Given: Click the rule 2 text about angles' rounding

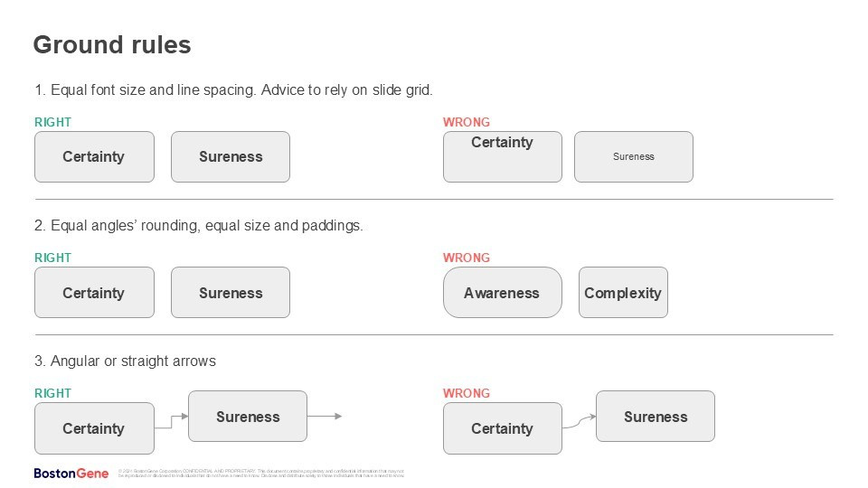Looking at the screenshot, I should 199,226.
